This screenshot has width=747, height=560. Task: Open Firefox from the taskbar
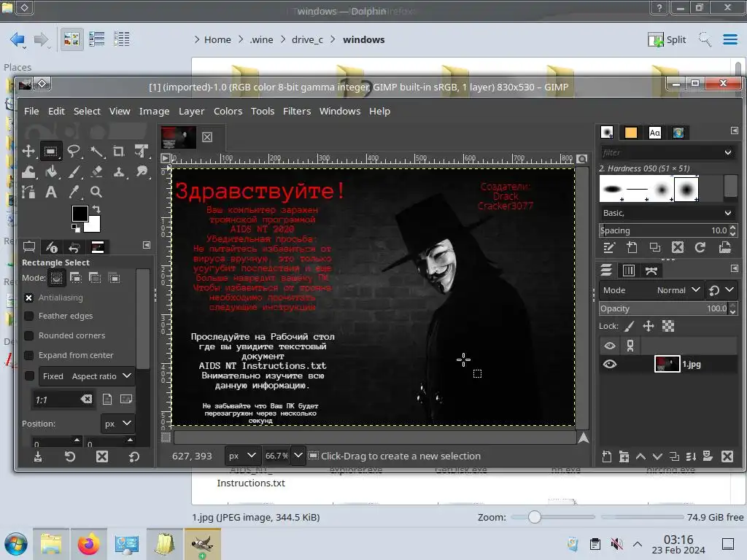88,544
